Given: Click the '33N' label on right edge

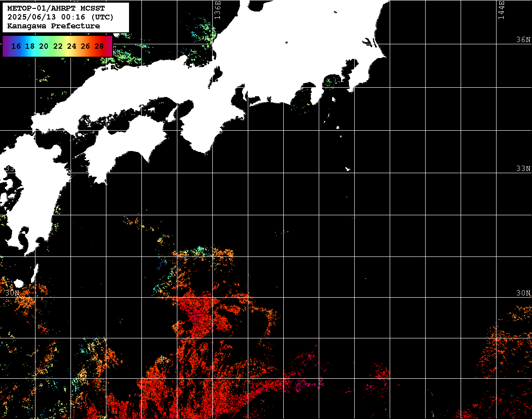Looking at the screenshot, I should coord(524,168).
